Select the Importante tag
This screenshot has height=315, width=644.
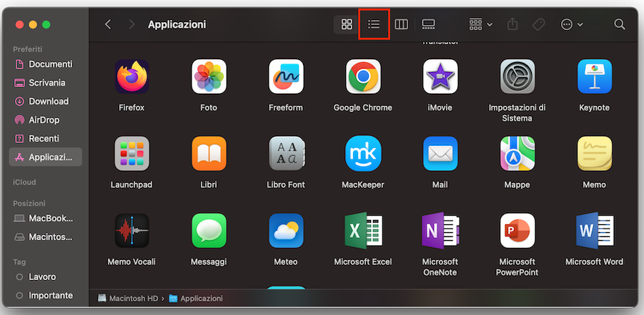(x=45, y=295)
